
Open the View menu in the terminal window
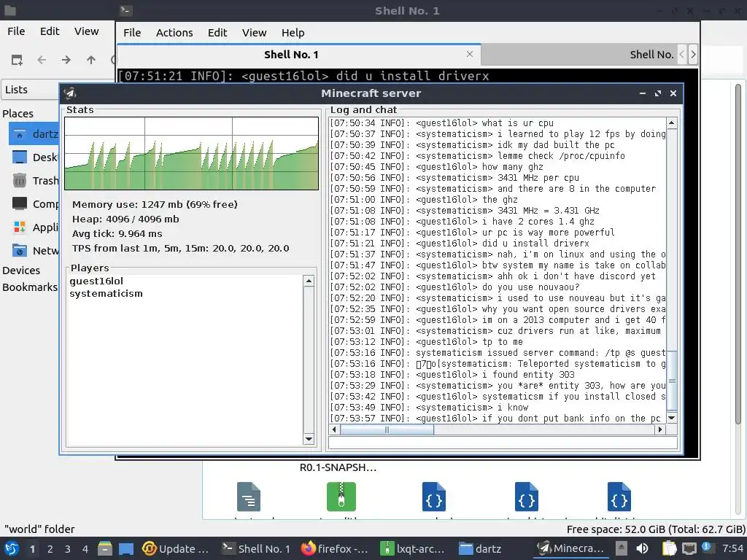point(254,32)
